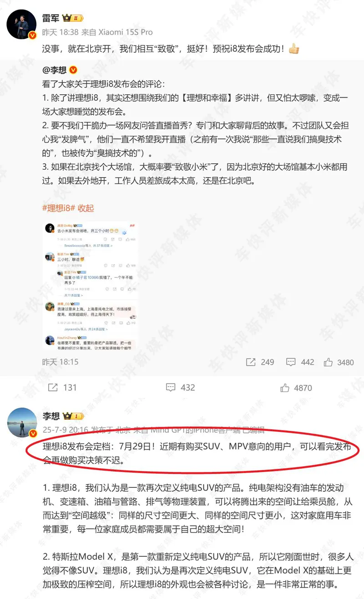Open the @李想 mention link
This screenshot has height=599, width=364.
pyautogui.click(x=54, y=70)
